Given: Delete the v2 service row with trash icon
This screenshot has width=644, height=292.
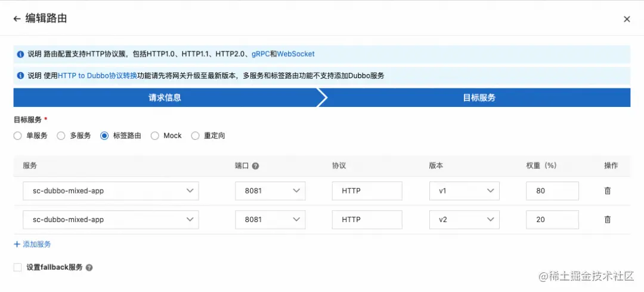Looking at the screenshot, I should pyautogui.click(x=608, y=220).
